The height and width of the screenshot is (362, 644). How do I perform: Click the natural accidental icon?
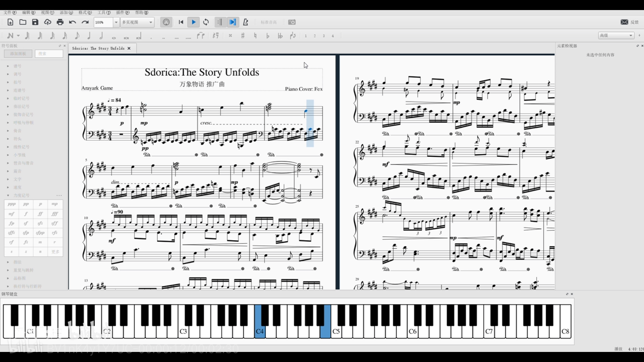pos(255,36)
